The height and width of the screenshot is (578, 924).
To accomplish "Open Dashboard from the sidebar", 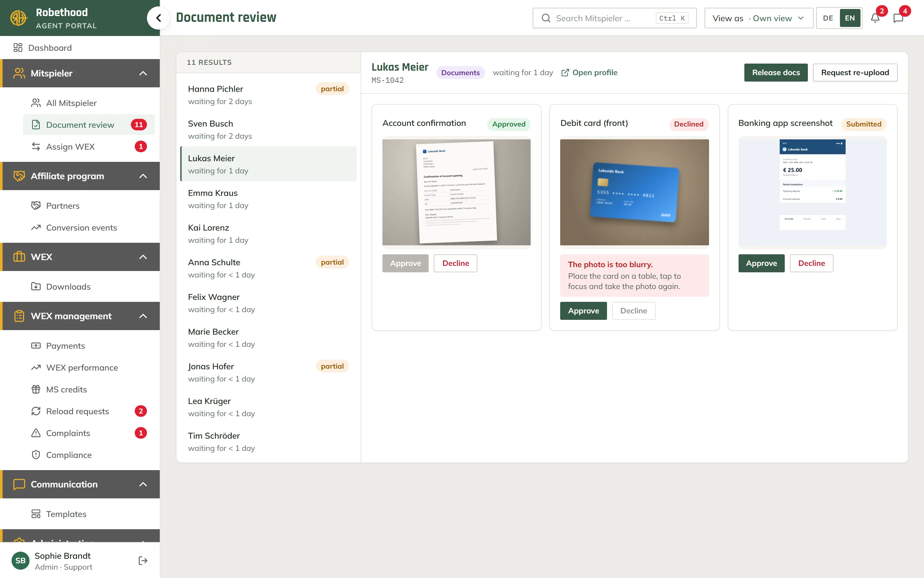I will pos(80,48).
